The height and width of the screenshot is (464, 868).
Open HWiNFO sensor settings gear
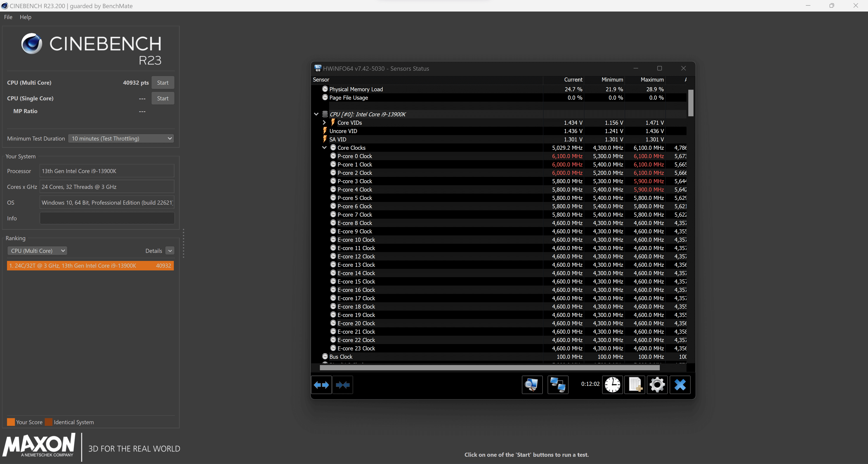(x=657, y=385)
